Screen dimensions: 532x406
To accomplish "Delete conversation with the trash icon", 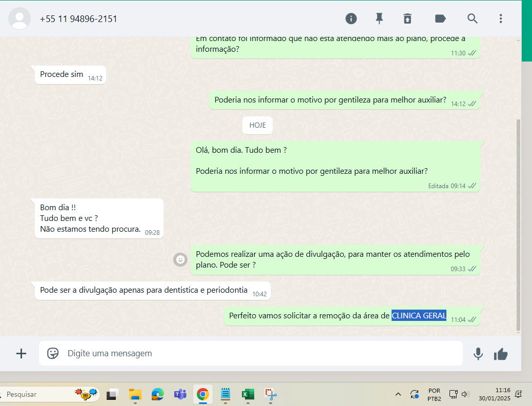I will [x=407, y=18].
